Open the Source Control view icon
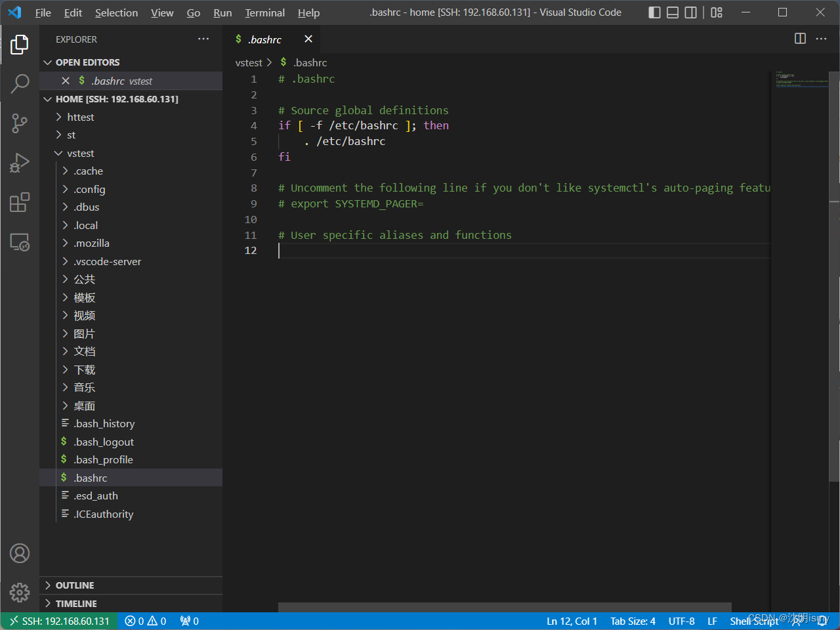 pyautogui.click(x=20, y=123)
